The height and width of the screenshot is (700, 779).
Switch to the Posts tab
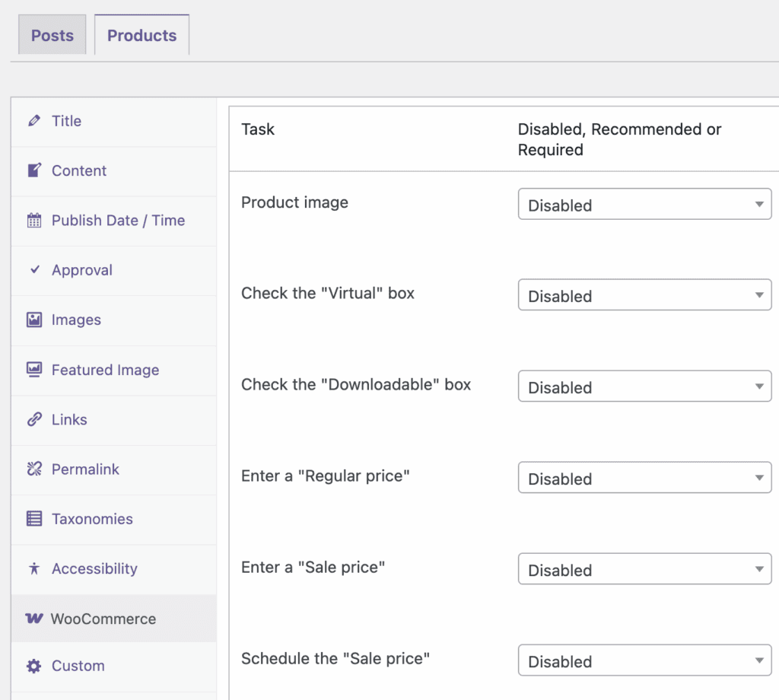52,34
